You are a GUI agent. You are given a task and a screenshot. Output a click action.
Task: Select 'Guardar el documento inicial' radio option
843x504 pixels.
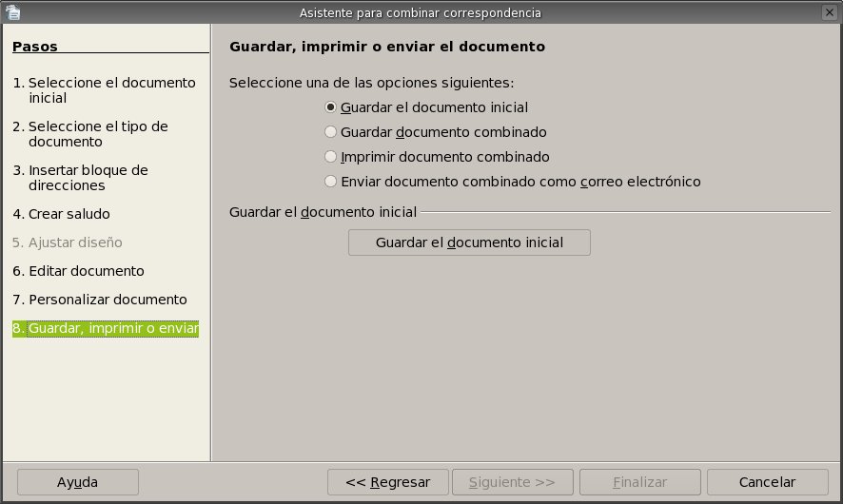point(331,107)
